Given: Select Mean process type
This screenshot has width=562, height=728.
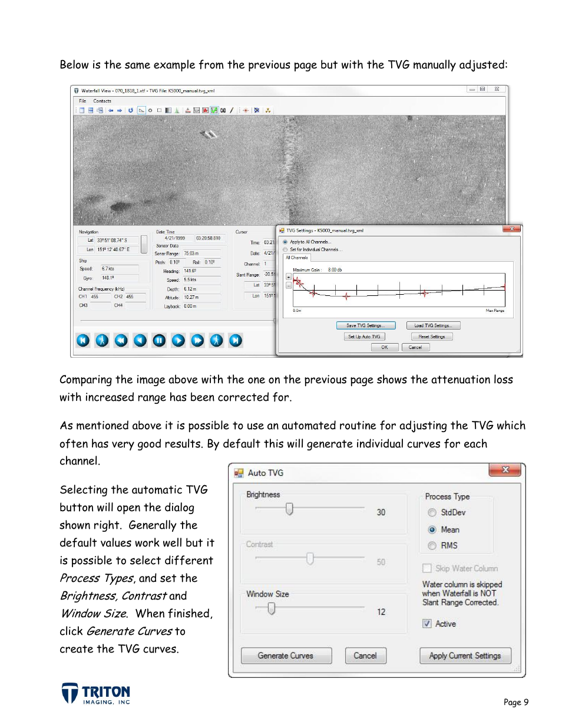Looking at the screenshot, I should tap(432, 529).
